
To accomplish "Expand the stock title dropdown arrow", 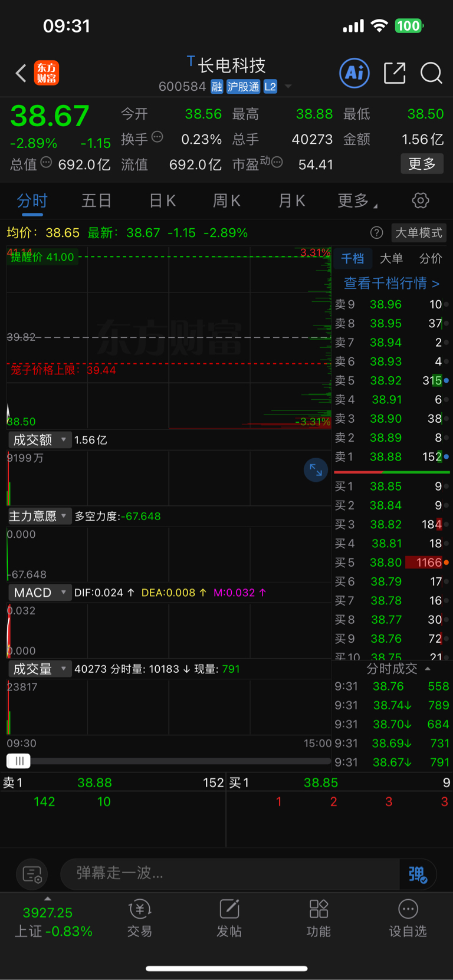I will tap(288, 87).
